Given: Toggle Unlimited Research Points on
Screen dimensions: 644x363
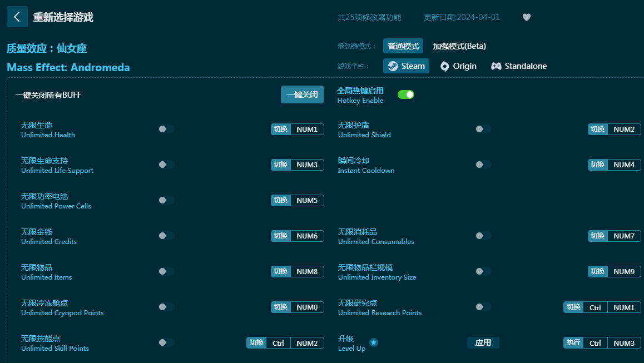Looking at the screenshot, I should click(x=483, y=307).
